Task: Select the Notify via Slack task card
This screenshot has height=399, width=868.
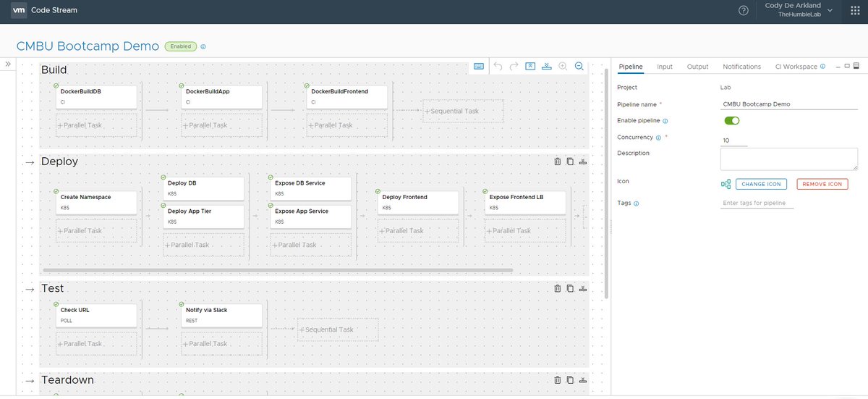Action: (x=221, y=316)
